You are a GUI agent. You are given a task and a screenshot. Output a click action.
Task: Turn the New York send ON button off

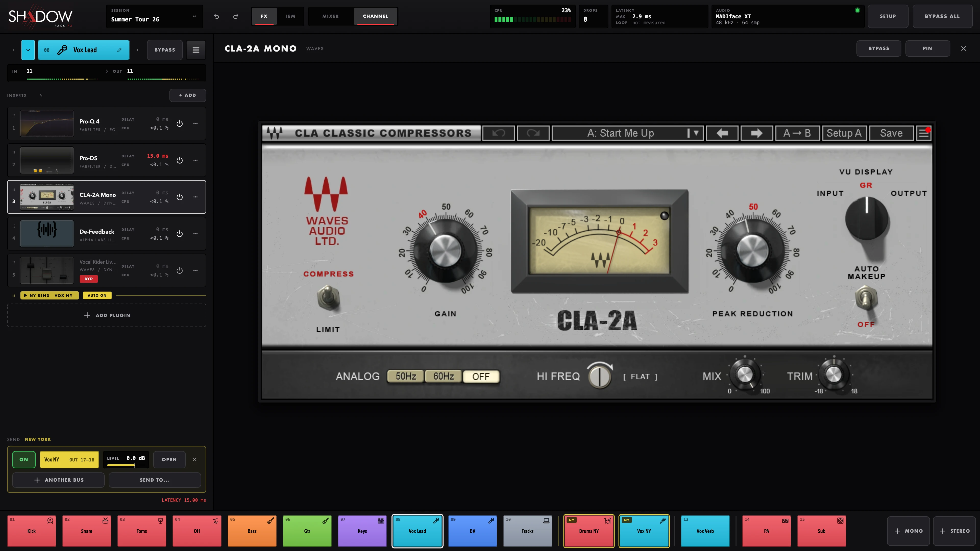(x=23, y=459)
